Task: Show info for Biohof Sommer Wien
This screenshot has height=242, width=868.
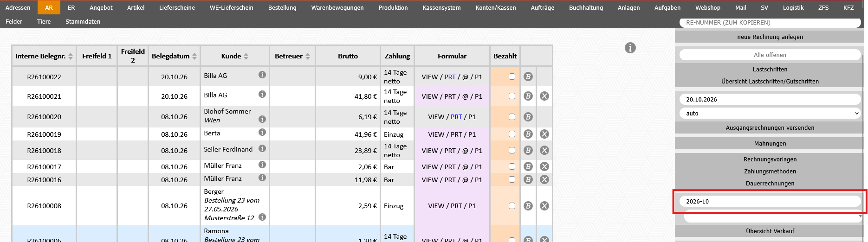Action: pyautogui.click(x=262, y=119)
